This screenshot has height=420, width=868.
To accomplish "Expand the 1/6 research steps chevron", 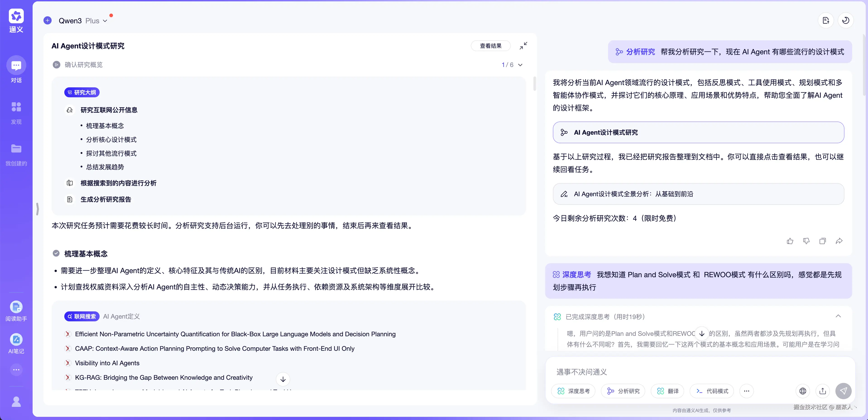I will pos(520,65).
